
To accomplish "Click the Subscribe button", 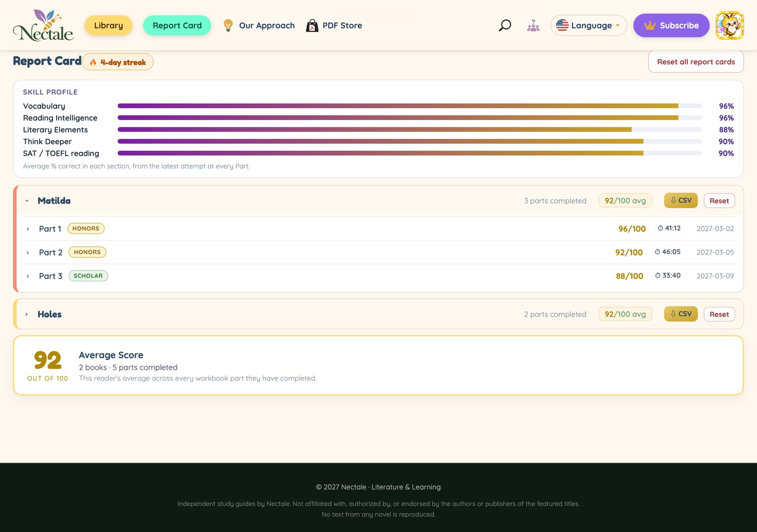I will click(671, 26).
